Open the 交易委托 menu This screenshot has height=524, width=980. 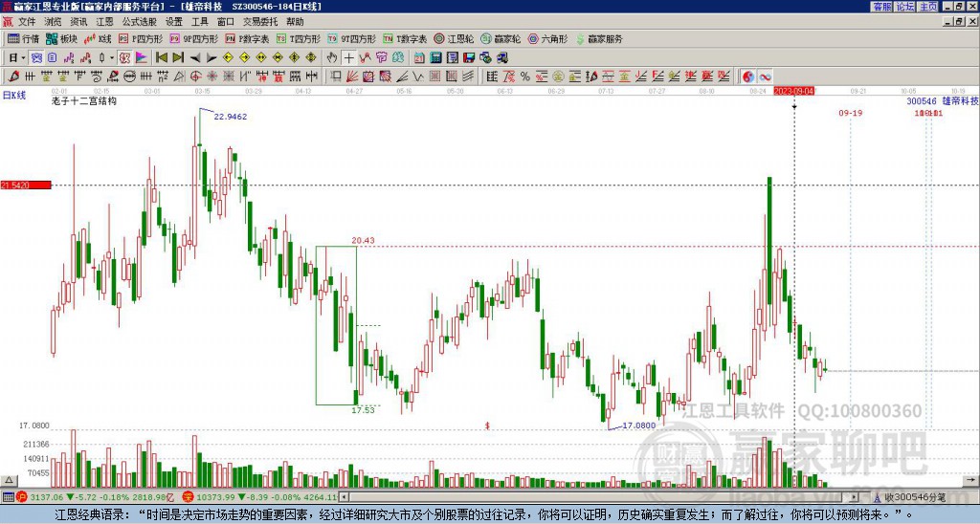(x=260, y=22)
